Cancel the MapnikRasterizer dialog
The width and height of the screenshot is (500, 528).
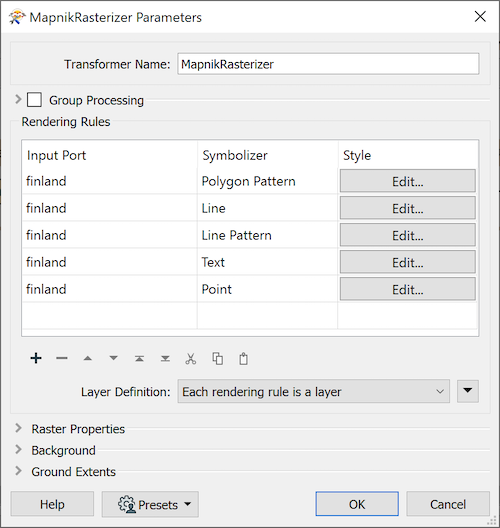click(448, 504)
